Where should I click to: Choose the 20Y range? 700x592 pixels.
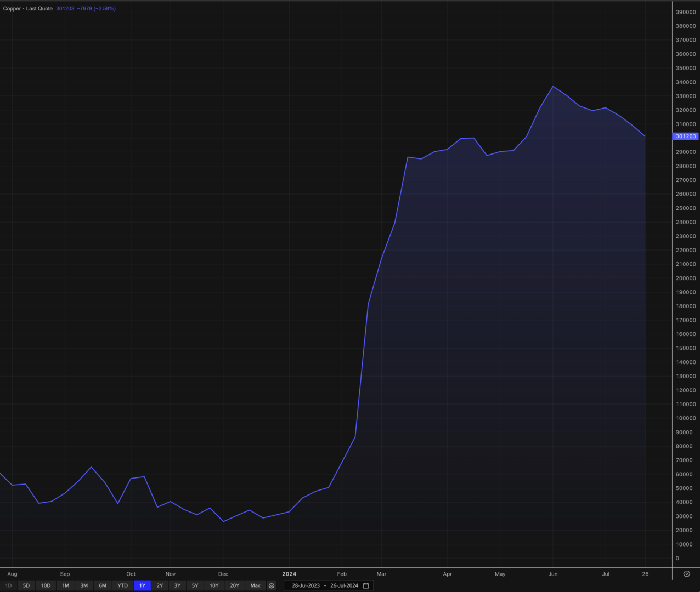coord(234,585)
